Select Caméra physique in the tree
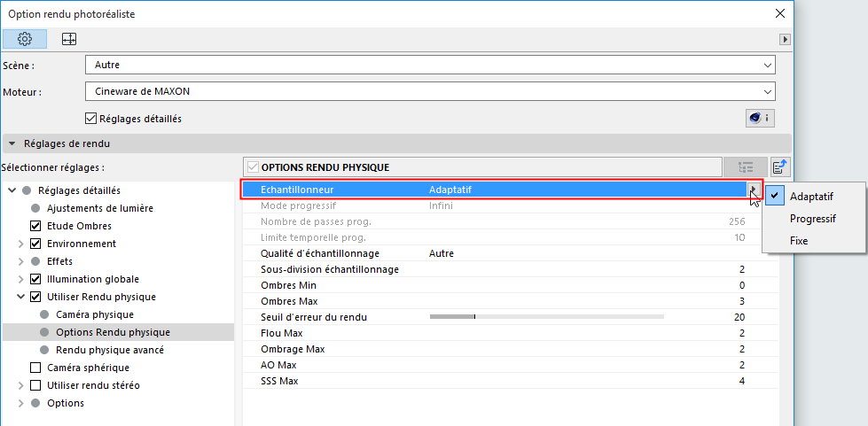 95,314
